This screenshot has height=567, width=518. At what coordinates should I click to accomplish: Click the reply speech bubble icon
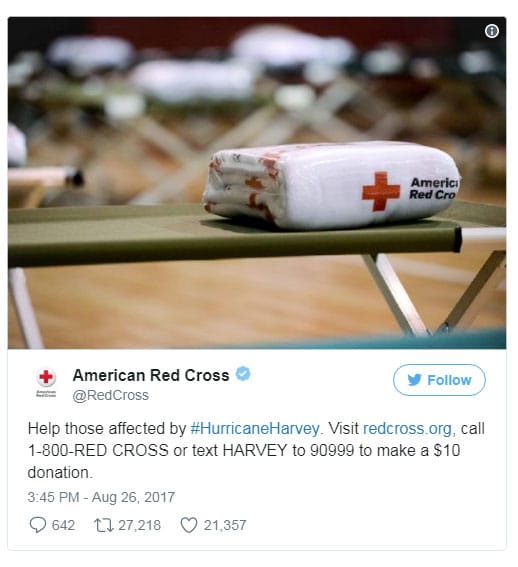click(x=38, y=525)
